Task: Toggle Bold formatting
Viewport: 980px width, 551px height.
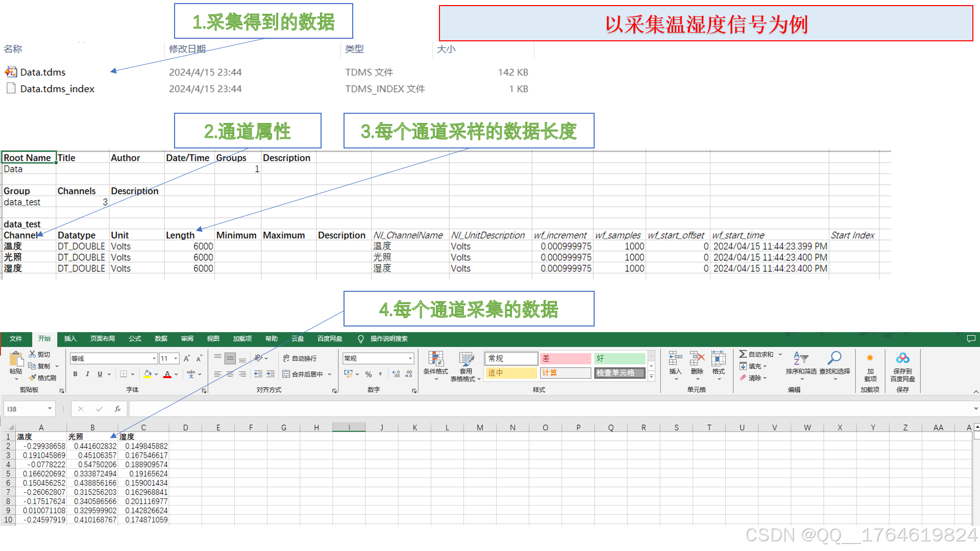Action: (x=76, y=374)
